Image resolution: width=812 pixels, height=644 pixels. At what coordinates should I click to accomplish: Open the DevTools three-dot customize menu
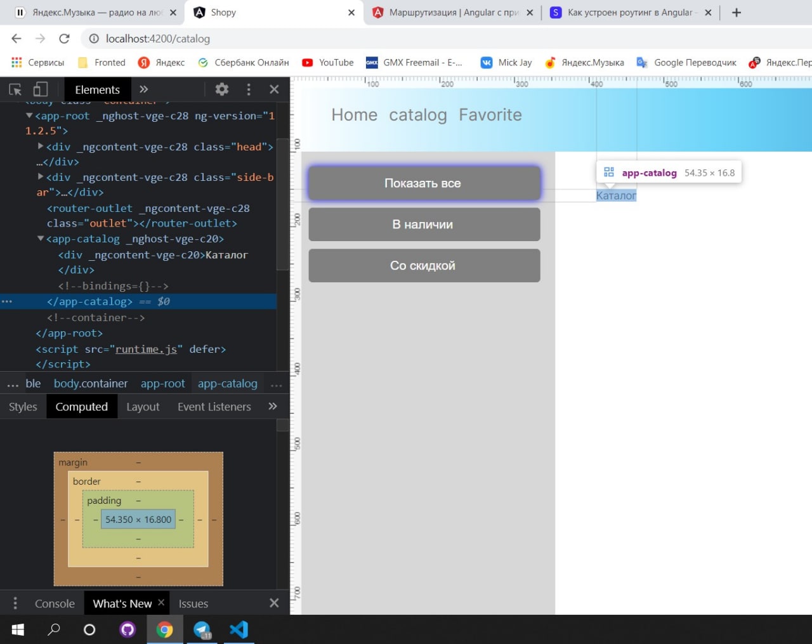[x=249, y=89]
